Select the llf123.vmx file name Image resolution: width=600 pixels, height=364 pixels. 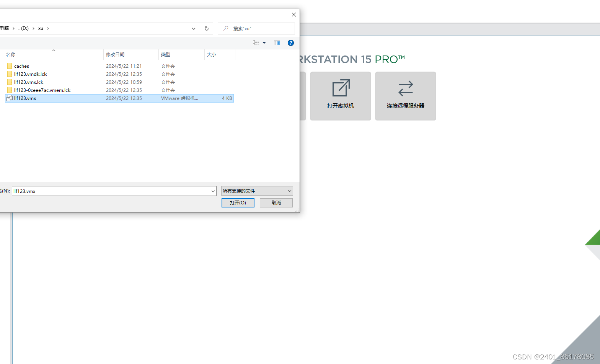pos(25,98)
